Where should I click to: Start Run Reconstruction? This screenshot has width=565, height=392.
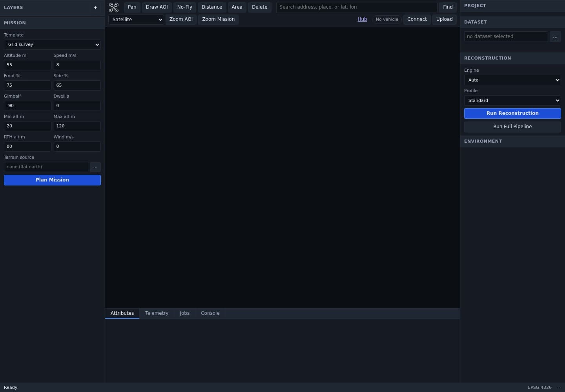tap(512, 113)
